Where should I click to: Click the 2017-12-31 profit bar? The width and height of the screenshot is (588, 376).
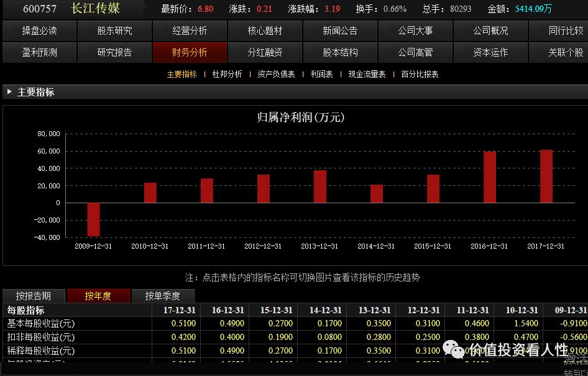point(546,176)
